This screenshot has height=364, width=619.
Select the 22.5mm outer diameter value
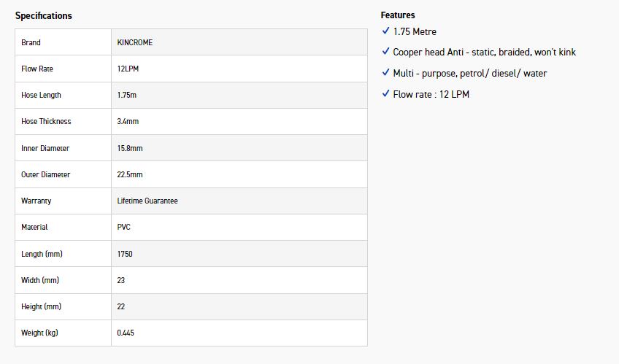tap(130, 174)
